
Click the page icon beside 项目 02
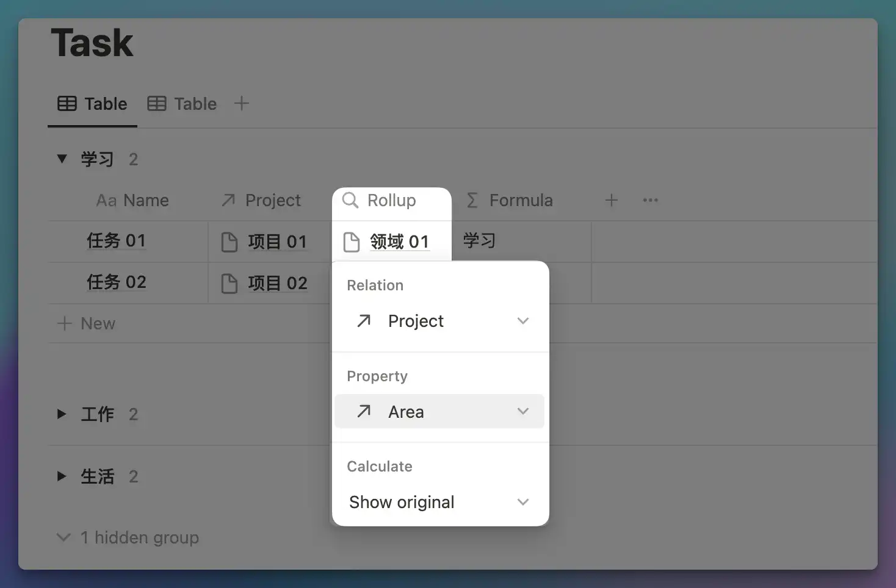pyautogui.click(x=229, y=284)
